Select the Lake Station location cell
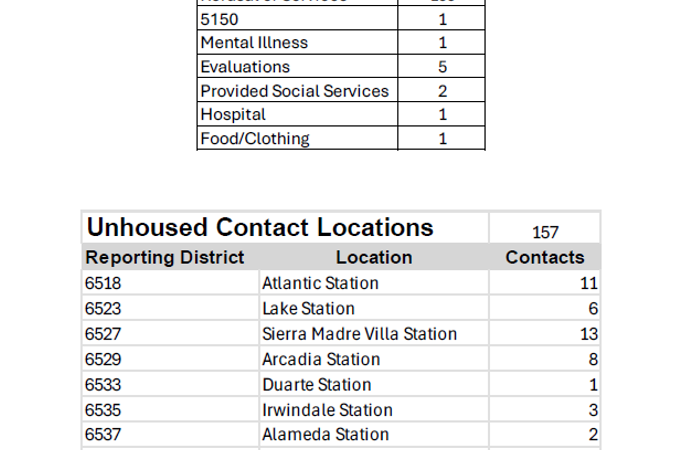Viewport: 679px width, 450px height. pos(308,309)
